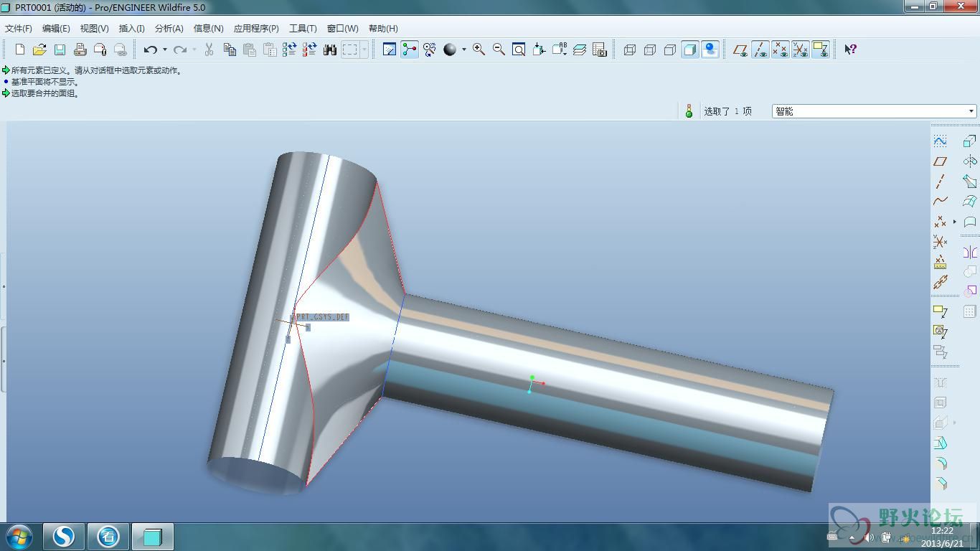Open the 窗口(W) menu

(x=343, y=29)
